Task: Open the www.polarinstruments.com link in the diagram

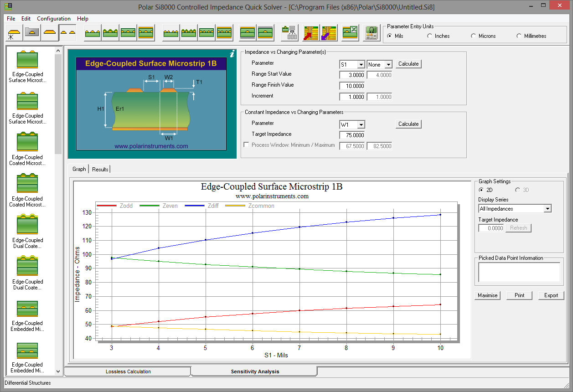Action: (151, 146)
